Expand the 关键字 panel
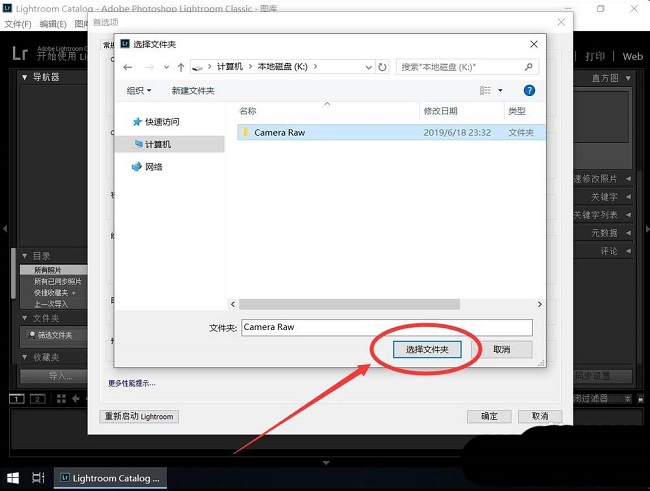Image resolution: width=650 pixels, height=491 pixels. click(x=628, y=197)
